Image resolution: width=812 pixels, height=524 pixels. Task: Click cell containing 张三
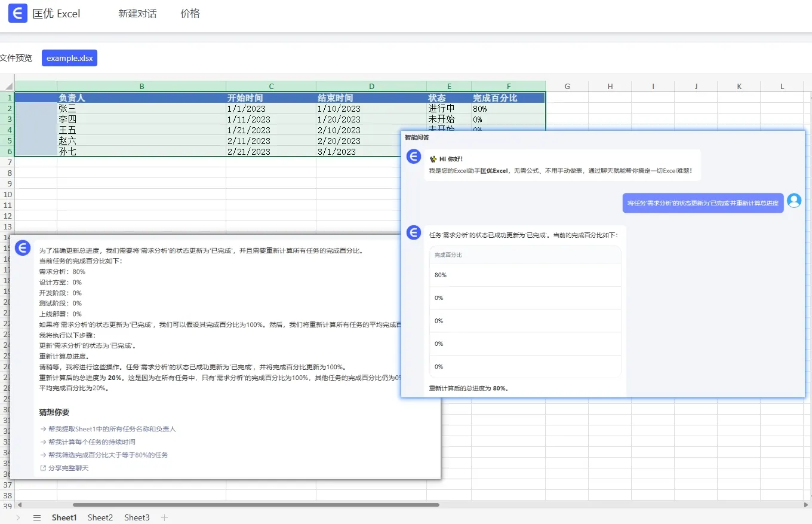tap(142, 108)
